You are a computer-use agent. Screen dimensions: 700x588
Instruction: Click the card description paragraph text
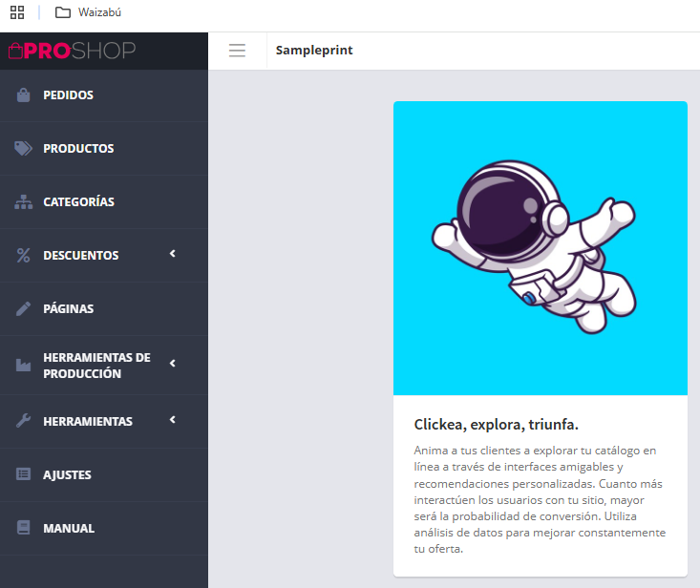(540, 499)
